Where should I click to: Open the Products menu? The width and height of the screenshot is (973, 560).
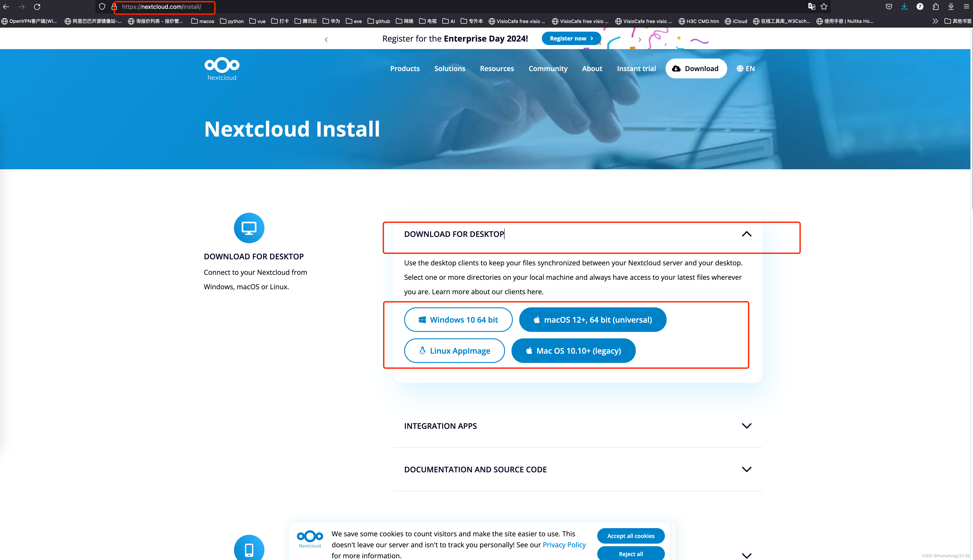pyautogui.click(x=405, y=68)
